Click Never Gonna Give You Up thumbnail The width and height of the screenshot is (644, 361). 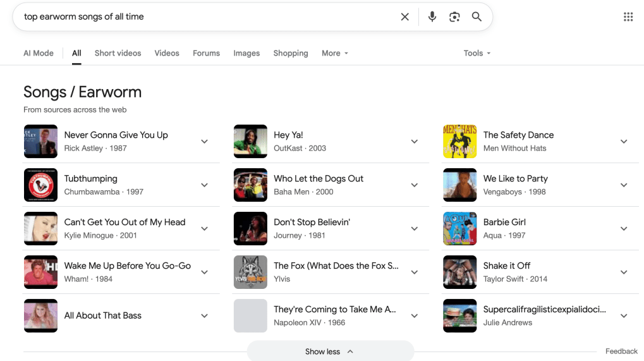[40, 141]
